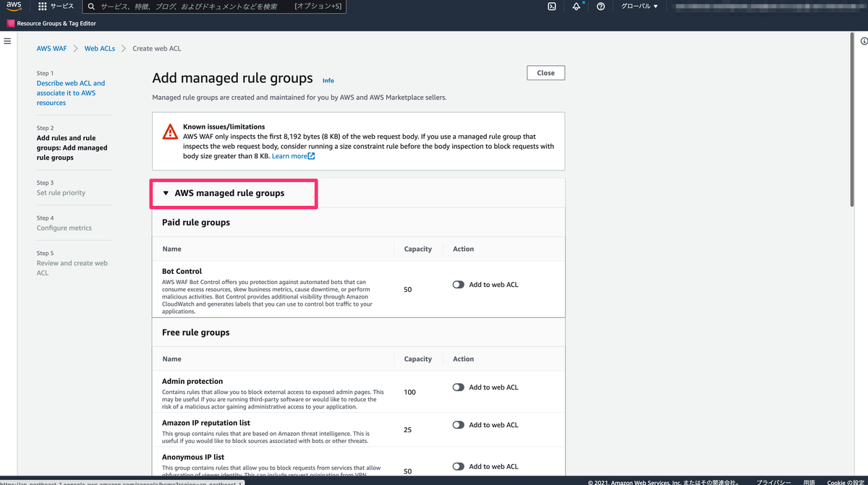Open help with the question mark icon

pyautogui.click(x=600, y=7)
